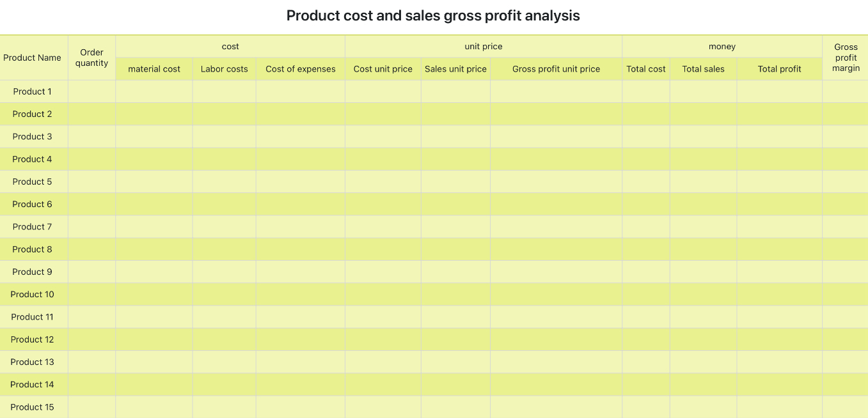Click the 'Product 12' row label
Viewport: 868px width, 418px height.
(x=33, y=339)
